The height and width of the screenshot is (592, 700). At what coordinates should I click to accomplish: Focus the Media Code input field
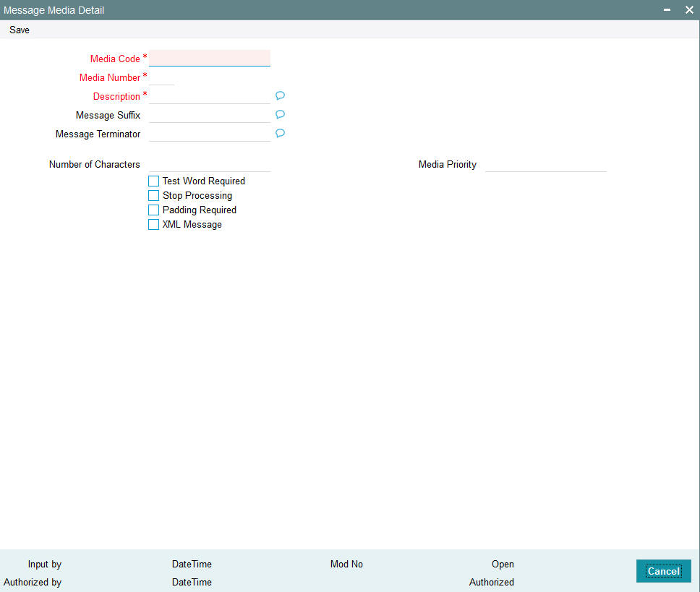[x=210, y=58]
